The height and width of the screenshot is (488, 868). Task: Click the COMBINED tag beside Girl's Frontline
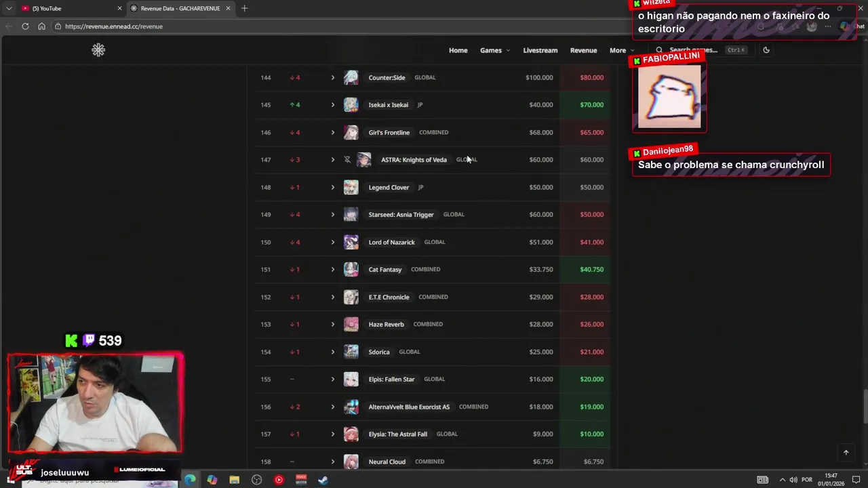pos(434,132)
